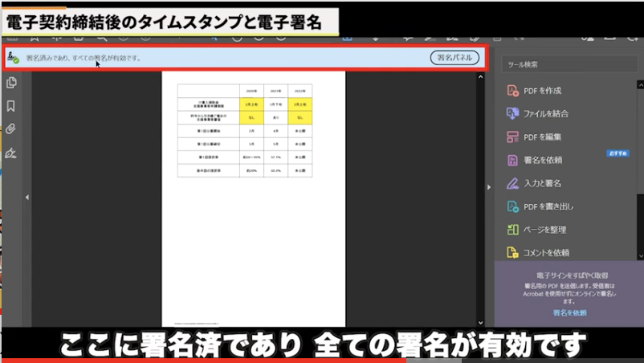
Task: Select the 入力と署名 tool
Action: pos(542,184)
